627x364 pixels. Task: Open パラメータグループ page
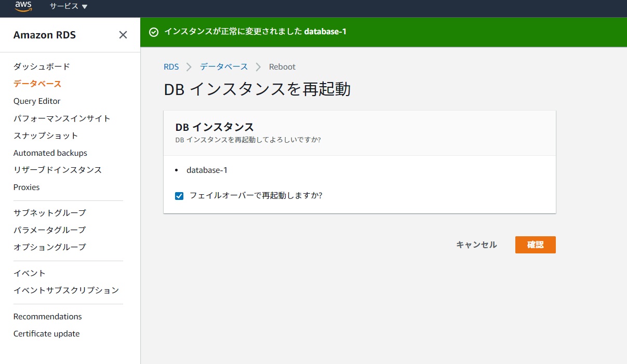click(50, 230)
